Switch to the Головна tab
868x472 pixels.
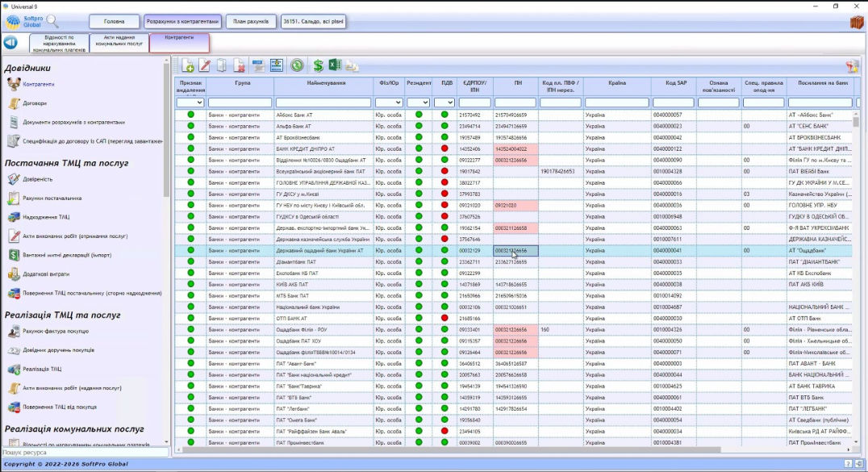114,22
